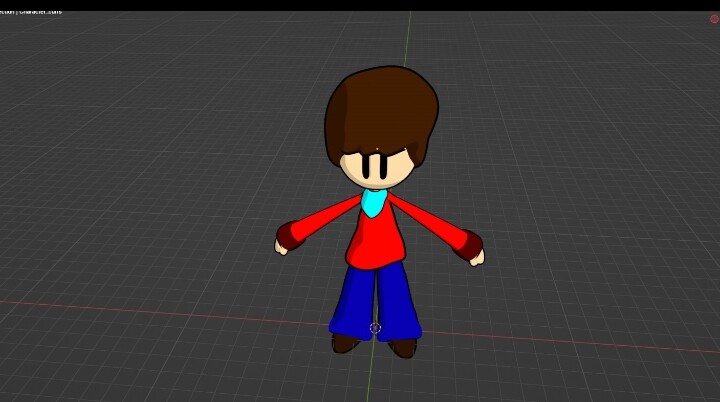Click the 3D cursor at character's feet

(x=375, y=328)
